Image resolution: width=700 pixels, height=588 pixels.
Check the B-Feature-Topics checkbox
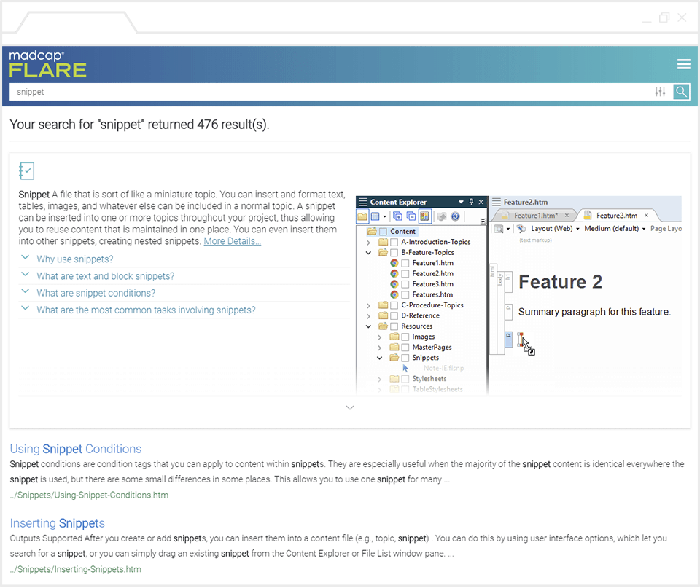(x=394, y=253)
